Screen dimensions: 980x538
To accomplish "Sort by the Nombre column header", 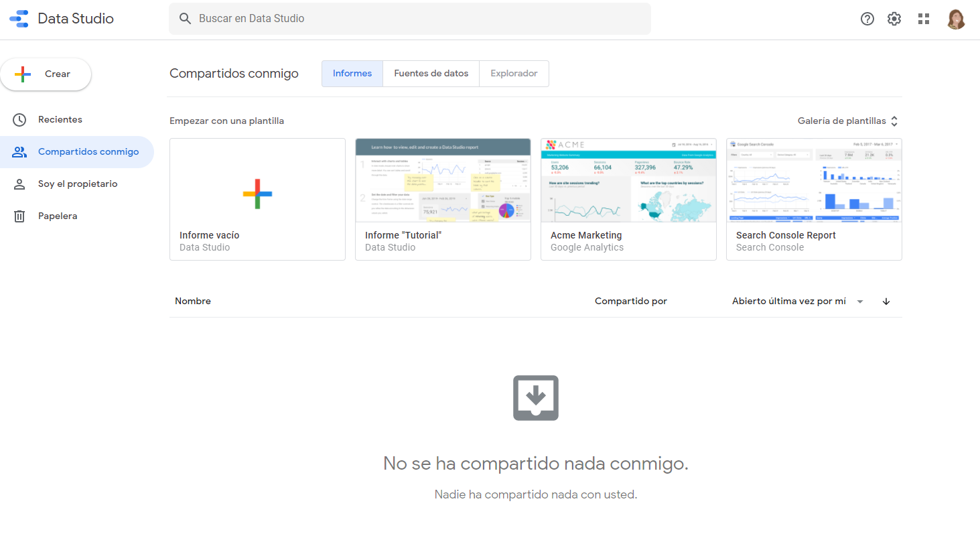I will point(193,301).
